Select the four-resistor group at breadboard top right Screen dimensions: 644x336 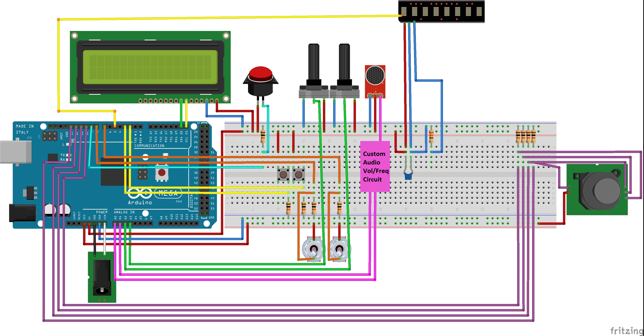[526, 137]
